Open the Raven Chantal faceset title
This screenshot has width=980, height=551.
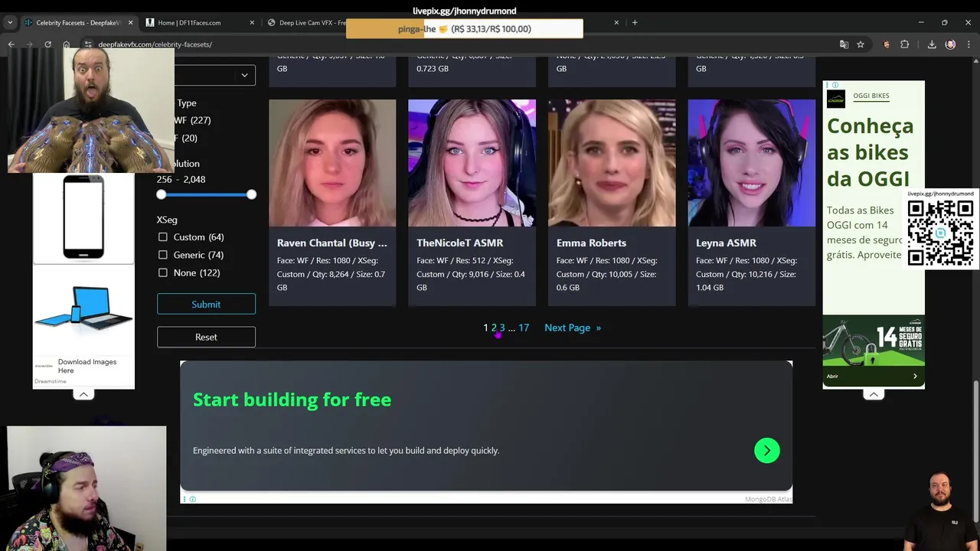coord(332,243)
